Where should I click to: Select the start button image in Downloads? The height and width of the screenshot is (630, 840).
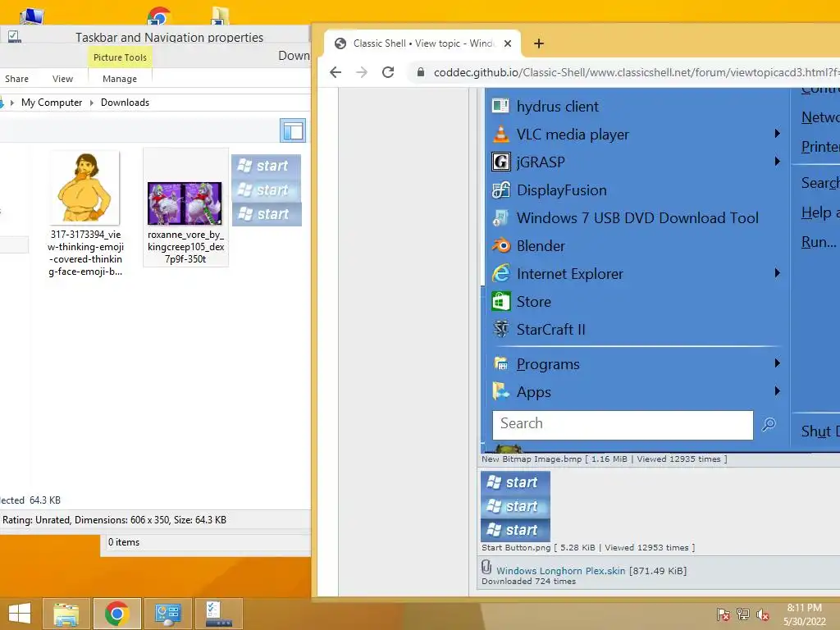(267, 190)
